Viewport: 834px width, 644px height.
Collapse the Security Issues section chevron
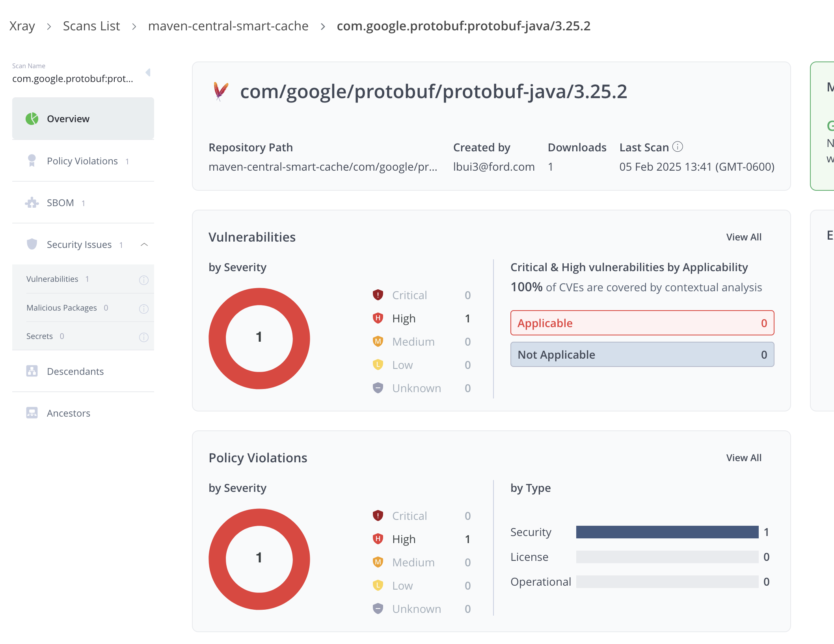coord(144,245)
